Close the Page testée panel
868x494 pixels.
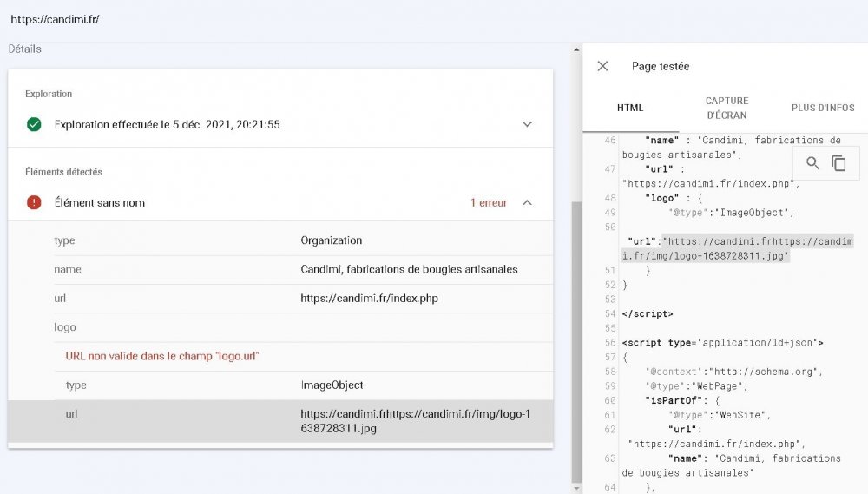[x=603, y=66]
